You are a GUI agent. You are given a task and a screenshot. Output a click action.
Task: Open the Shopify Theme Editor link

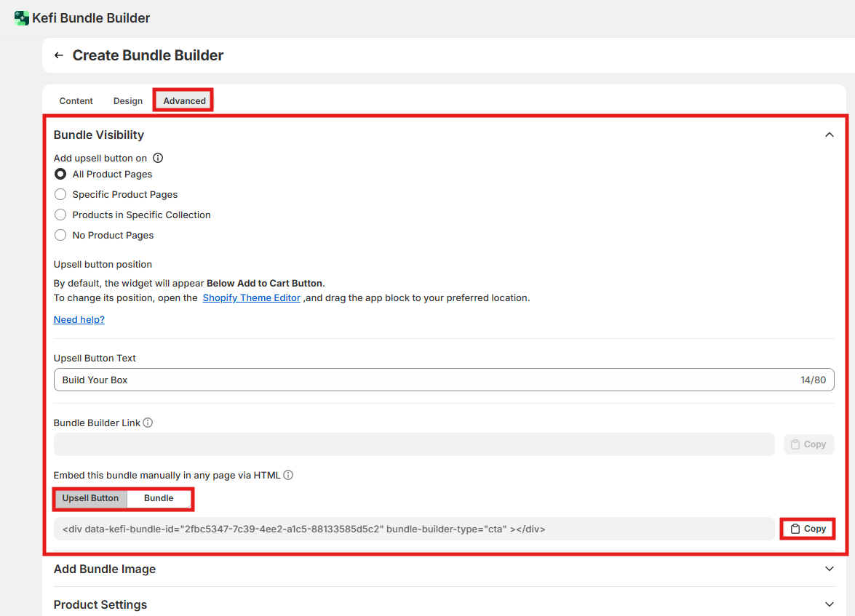251,297
